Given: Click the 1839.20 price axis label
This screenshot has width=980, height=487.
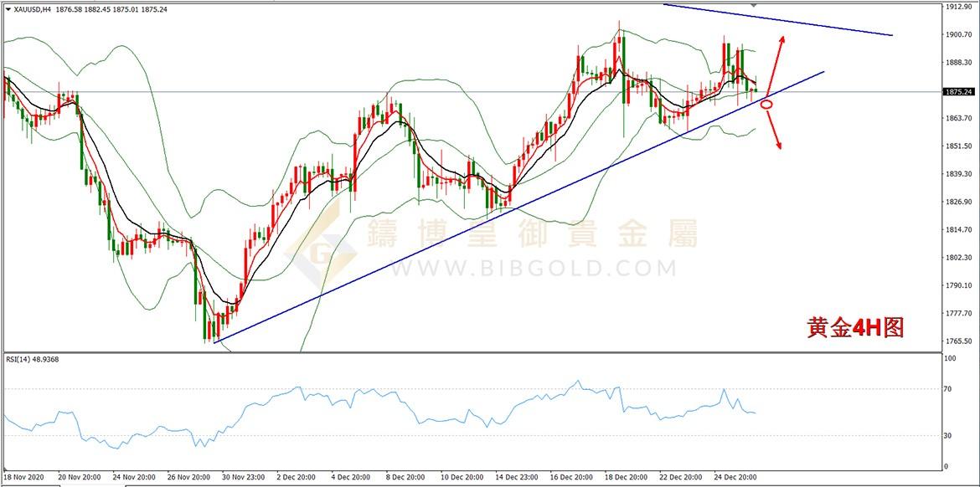Looking at the screenshot, I should pos(958,174).
